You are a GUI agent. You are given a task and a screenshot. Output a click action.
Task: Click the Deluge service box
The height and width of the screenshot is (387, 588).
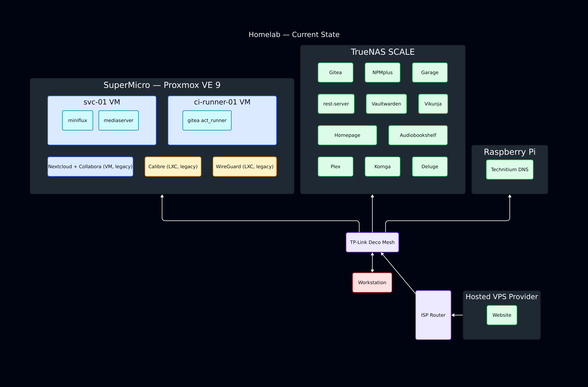point(430,167)
